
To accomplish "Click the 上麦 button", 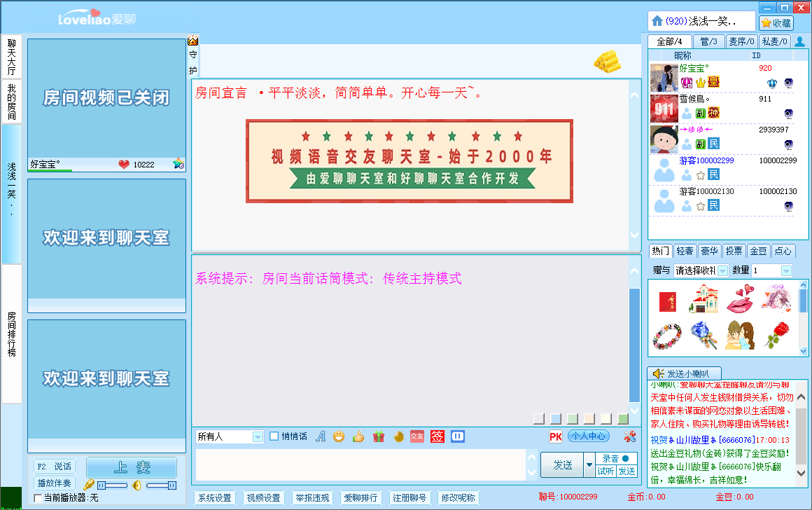I will pos(132,467).
